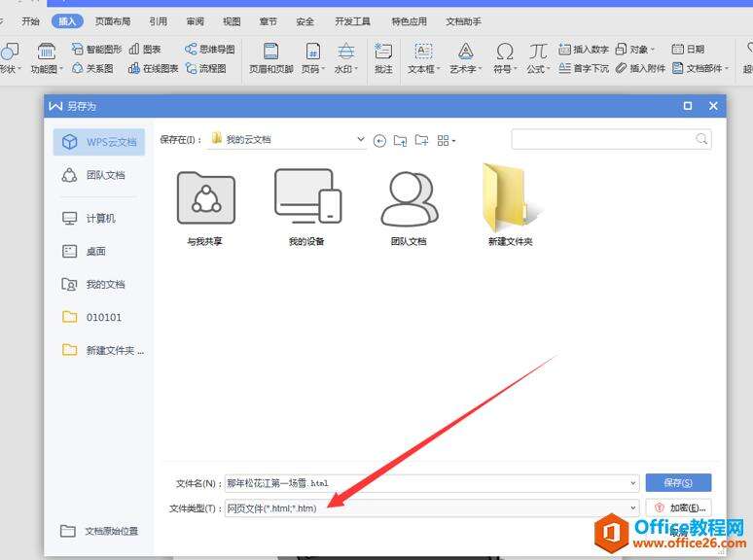The image size is (753, 560).
Task: Open the 引用 references tab
Action: point(158,21)
